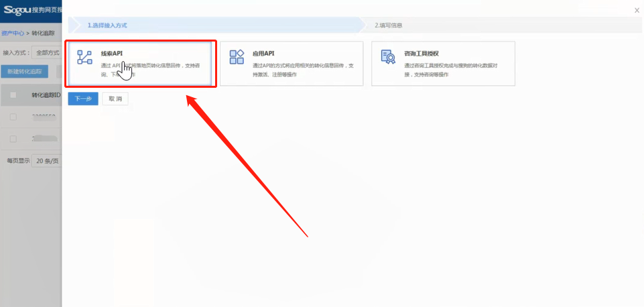Click the 取消 button

[x=115, y=99]
